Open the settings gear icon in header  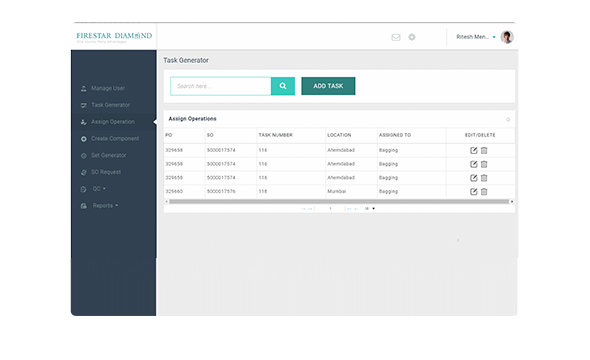pos(412,37)
